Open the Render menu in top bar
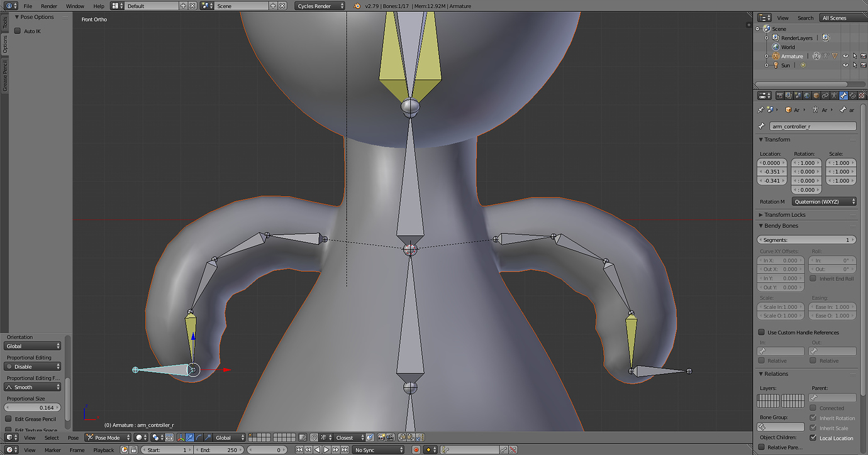Screen dimensions: 868x455 point(49,6)
